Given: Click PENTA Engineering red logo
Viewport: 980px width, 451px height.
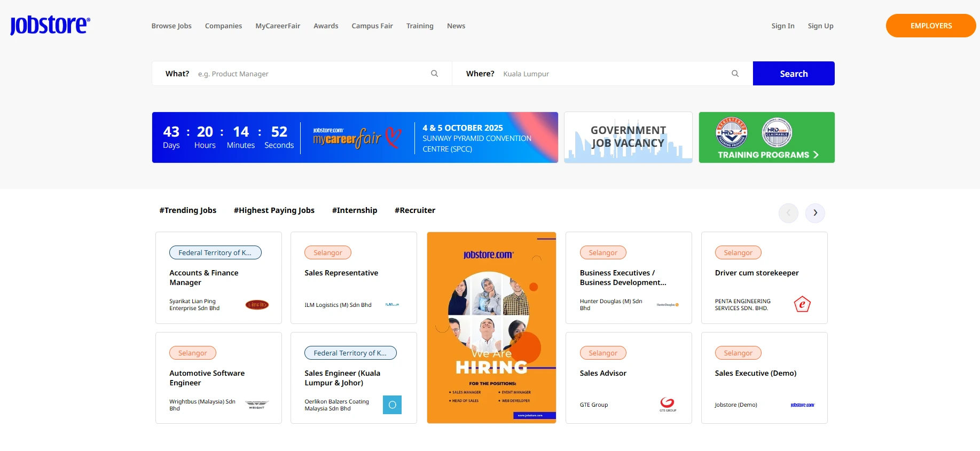Looking at the screenshot, I should click(802, 304).
